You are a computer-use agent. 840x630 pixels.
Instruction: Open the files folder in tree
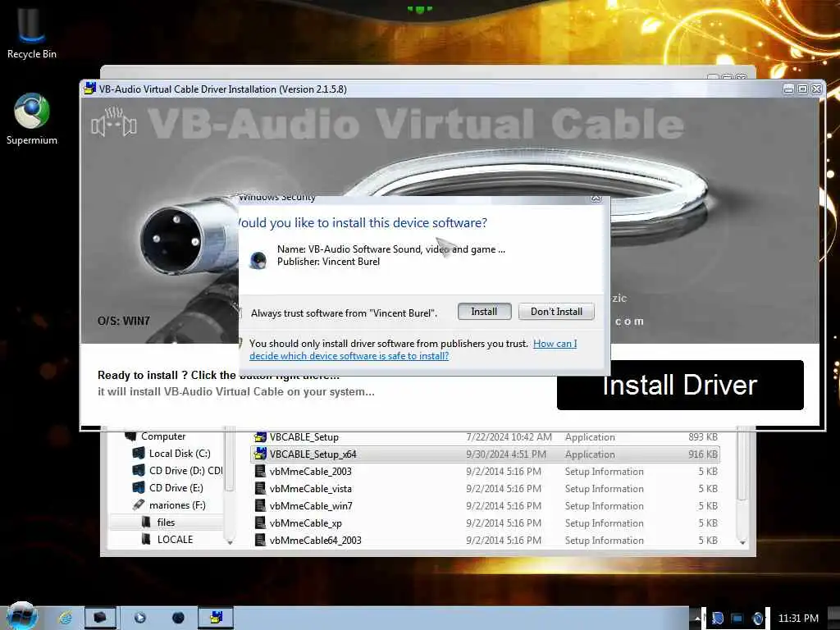166,522
